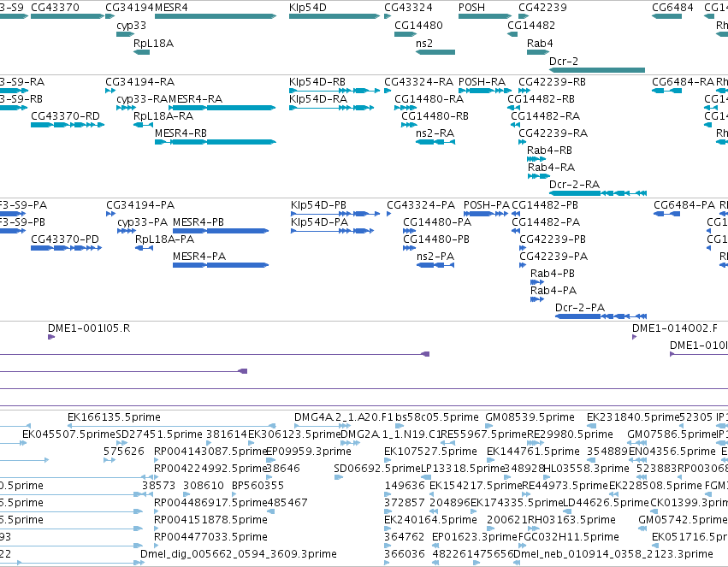728x567 pixels.
Task: Select the EP09959.3prime EST label
Action: pos(309,452)
